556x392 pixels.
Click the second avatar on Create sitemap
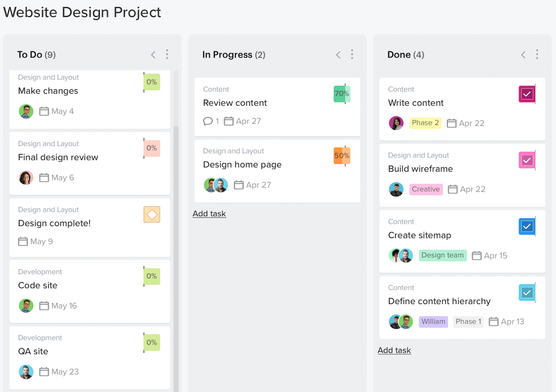tap(406, 255)
